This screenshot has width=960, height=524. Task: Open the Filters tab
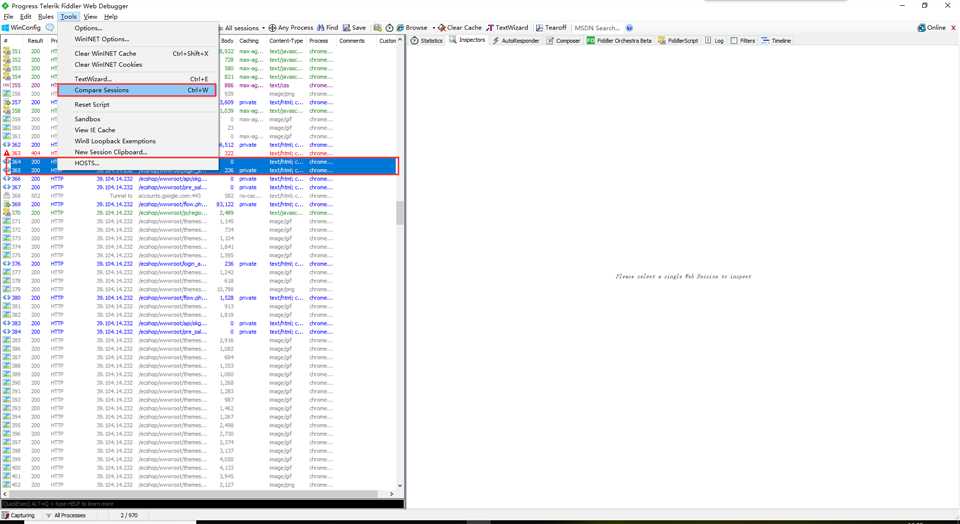743,40
